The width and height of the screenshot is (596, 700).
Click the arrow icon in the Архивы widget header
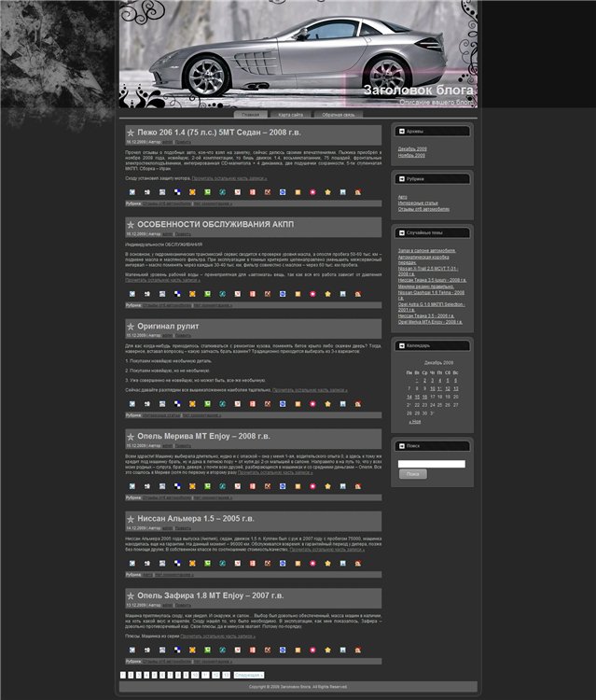[401, 132]
